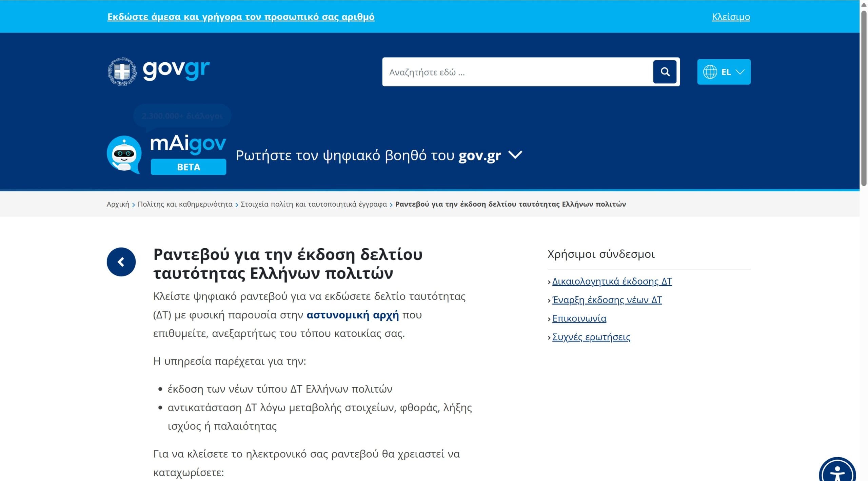Open Στοιχεία πολίτη και ταυτοποιητικά έγγραφα breadcrumb
The width and height of the screenshot is (868, 481).
pyautogui.click(x=313, y=204)
